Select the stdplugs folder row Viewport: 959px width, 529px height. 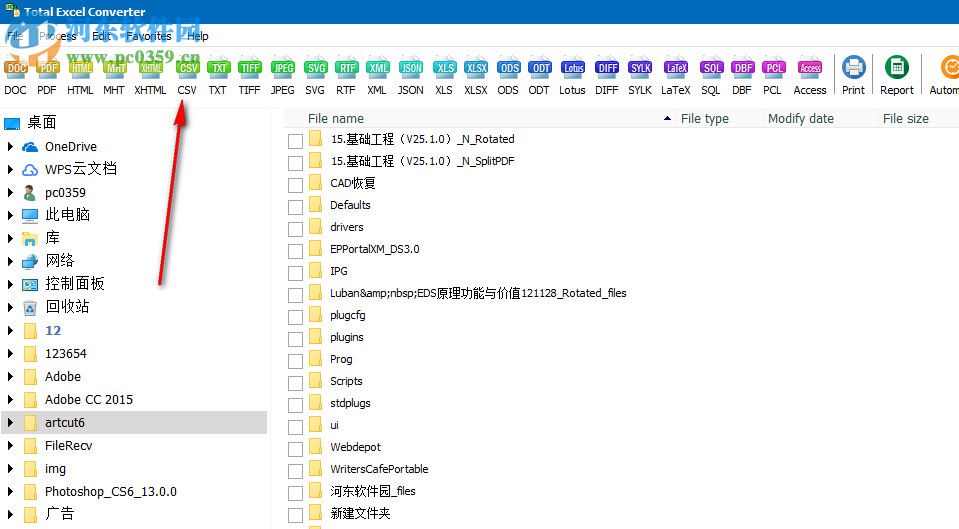point(350,403)
